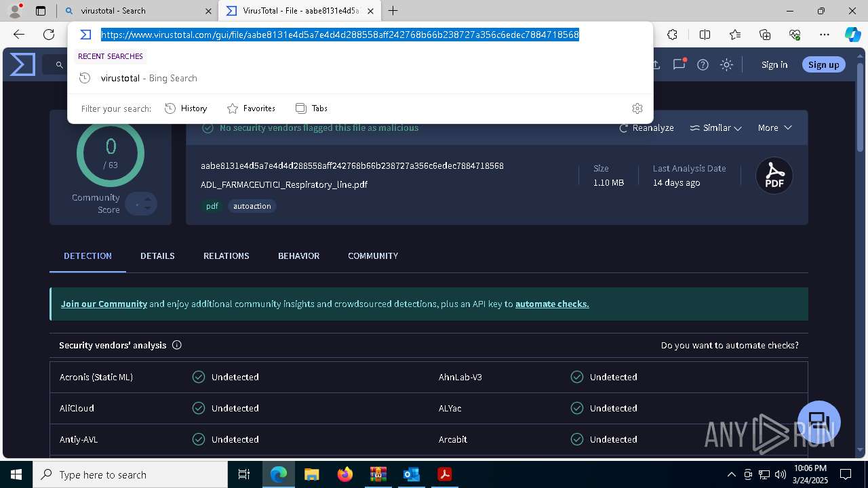Open the Edge profile icon
The height and width of the screenshot is (488, 868).
15,11
